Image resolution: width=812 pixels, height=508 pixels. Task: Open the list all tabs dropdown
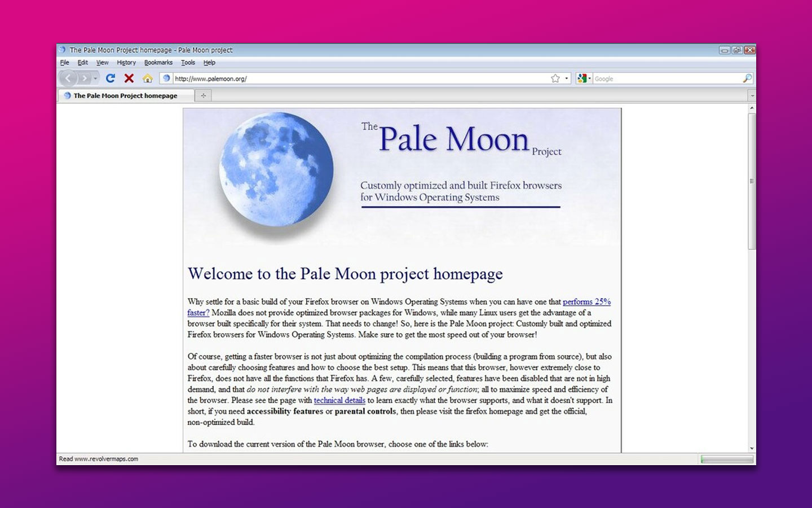tap(752, 95)
